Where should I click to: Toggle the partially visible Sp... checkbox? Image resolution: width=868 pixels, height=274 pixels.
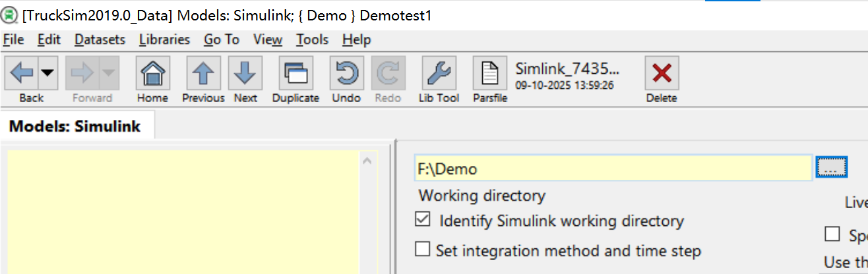833,234
